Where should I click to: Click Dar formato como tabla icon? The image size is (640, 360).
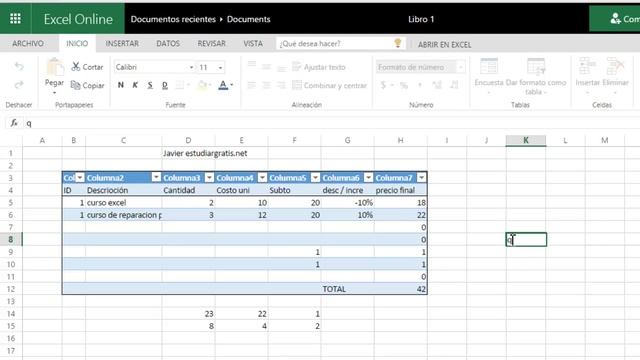coord(536,67)
